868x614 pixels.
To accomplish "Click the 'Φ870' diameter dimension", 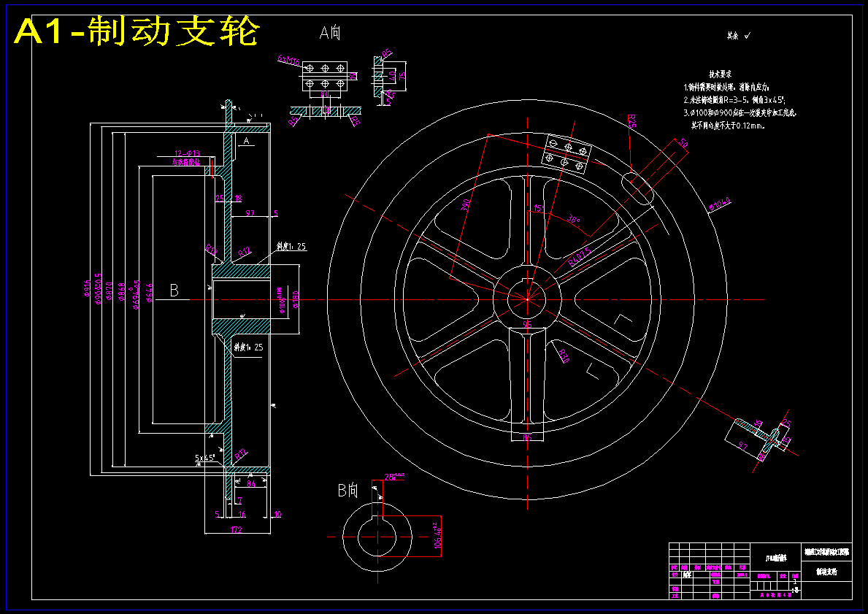I will 110,291.
